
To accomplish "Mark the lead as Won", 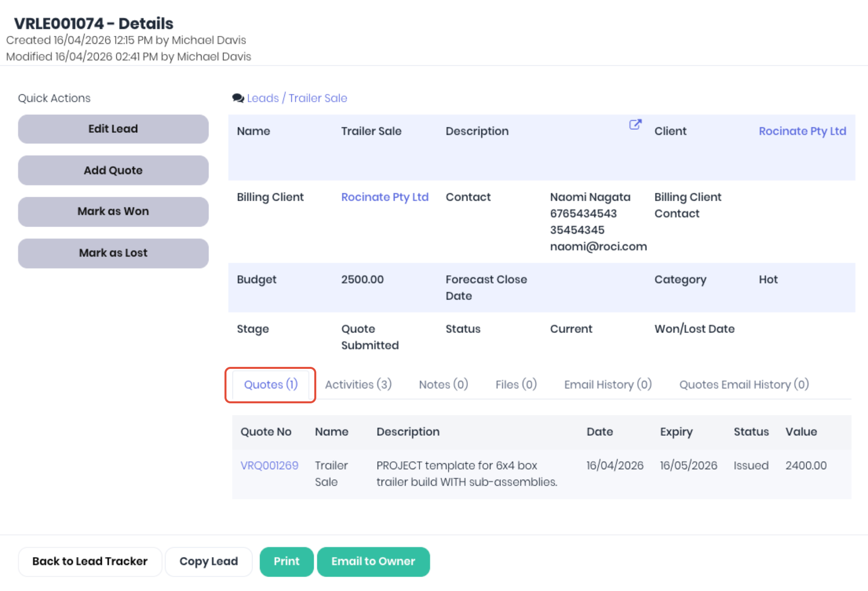I will click(x=113, y=212).
